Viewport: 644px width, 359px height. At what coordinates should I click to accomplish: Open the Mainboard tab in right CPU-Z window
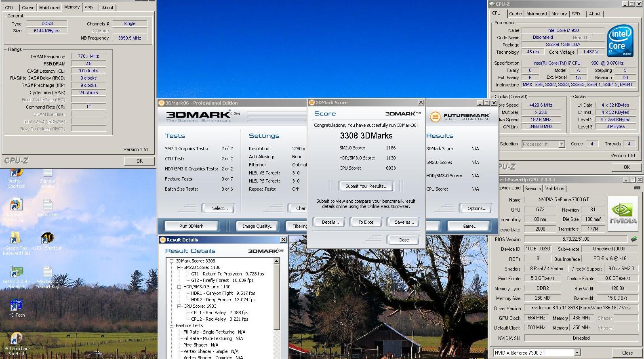click(x=536, y=14)
